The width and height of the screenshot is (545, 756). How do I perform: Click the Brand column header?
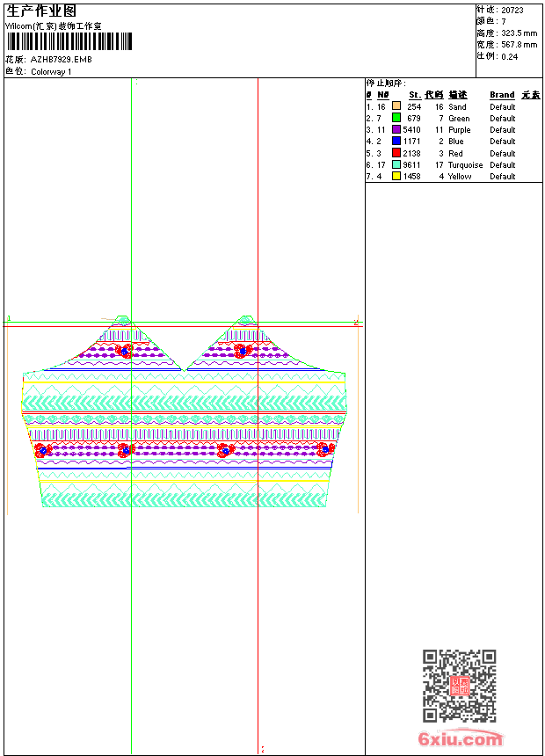[x=502, y=95]
